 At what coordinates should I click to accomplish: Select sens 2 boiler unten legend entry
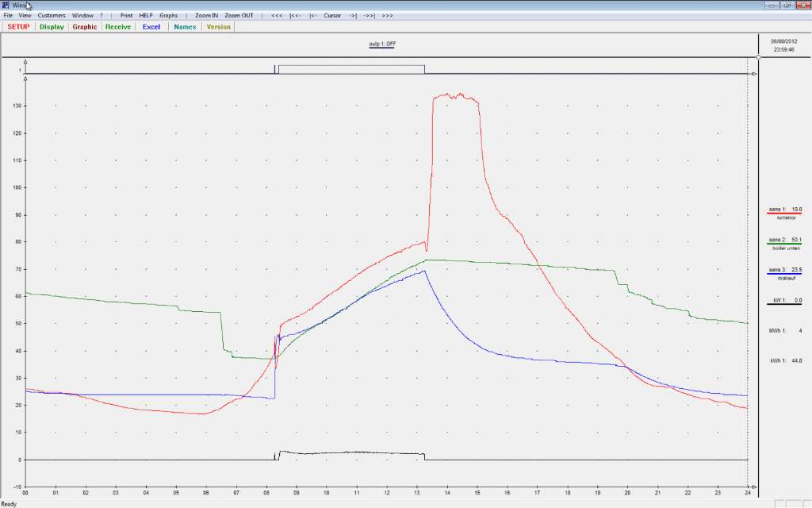pos(785,244)
